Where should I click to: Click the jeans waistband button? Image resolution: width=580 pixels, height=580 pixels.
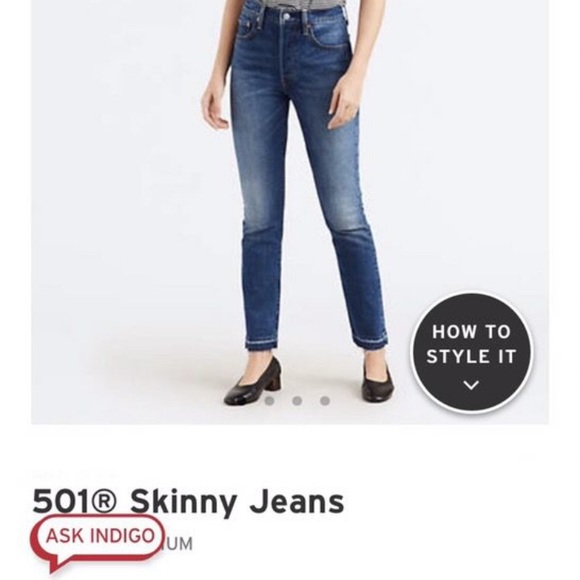(287, 17)
